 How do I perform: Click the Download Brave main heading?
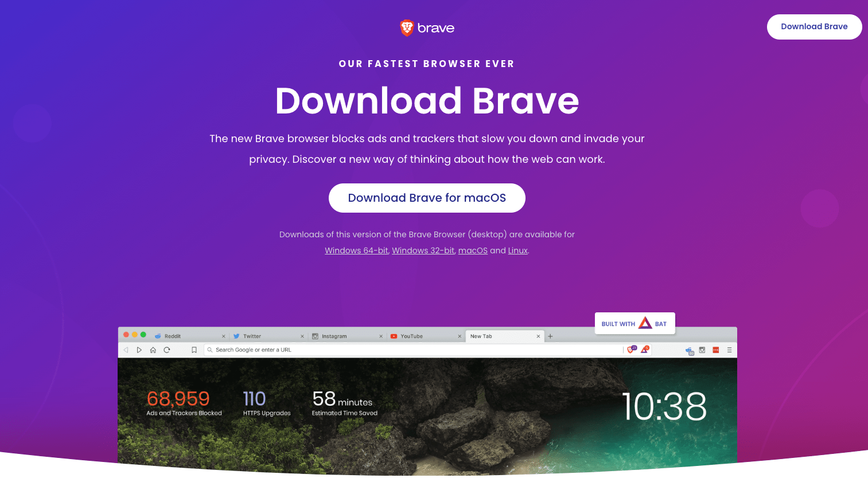pos(427,101)
